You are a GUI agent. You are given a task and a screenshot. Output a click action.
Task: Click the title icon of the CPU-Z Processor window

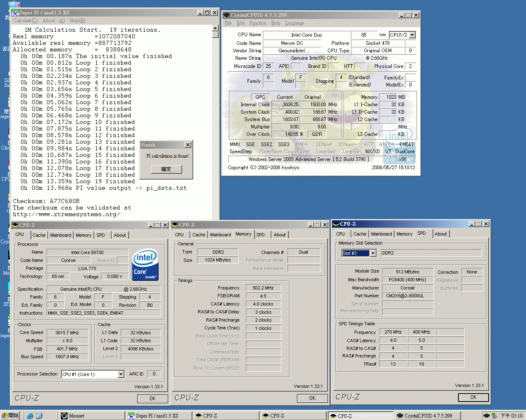pyautogui.click(x=15, y=225)
